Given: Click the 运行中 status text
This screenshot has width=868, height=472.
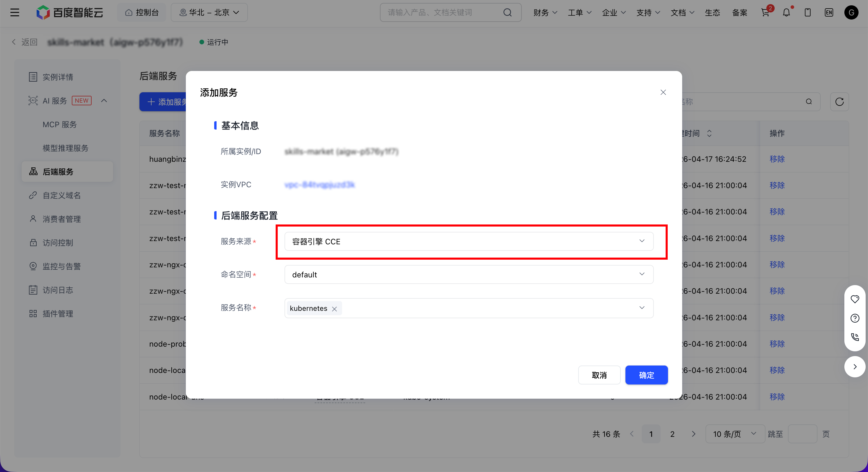Looking at the screenshot, I should coord(217,42).
